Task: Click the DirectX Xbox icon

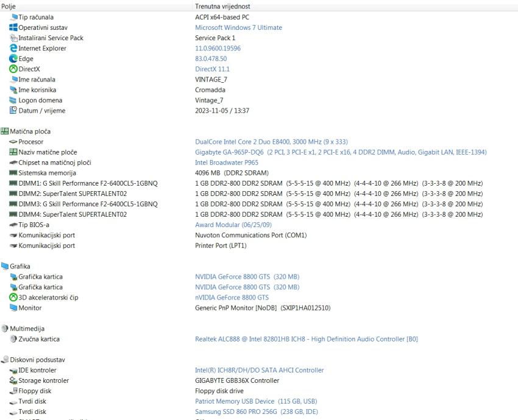Action: (x=13, y=69)
